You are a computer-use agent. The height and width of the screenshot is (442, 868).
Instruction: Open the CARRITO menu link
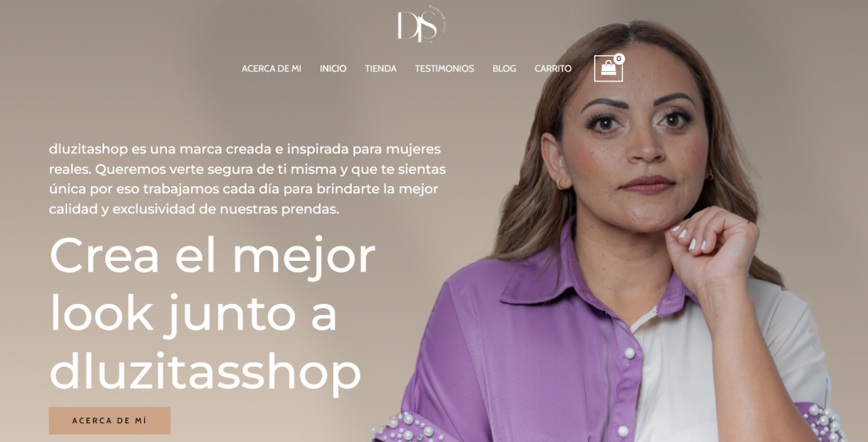click(x=553, y=69)
